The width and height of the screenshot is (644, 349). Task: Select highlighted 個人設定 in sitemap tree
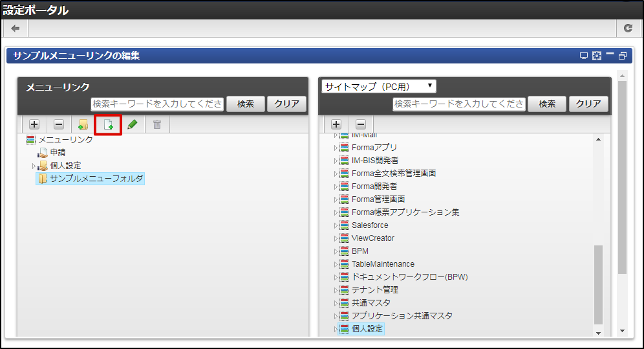pos(367,329)
